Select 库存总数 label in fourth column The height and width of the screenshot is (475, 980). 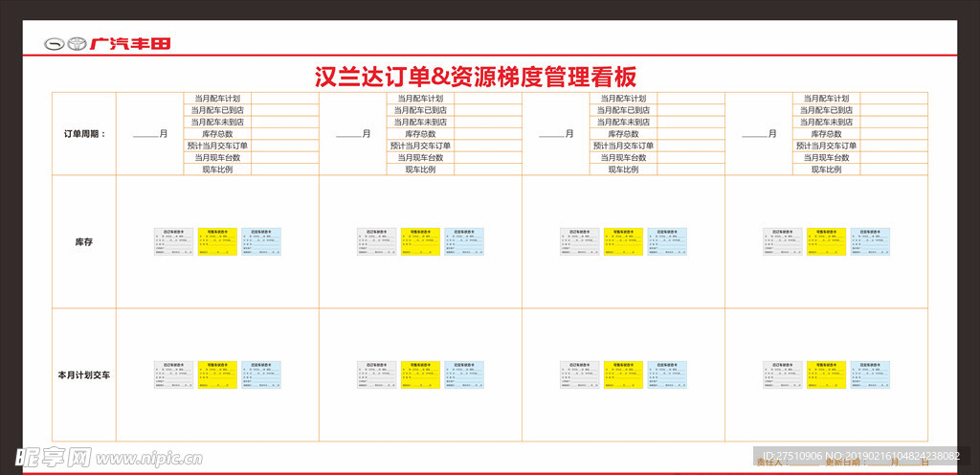coord(826,134)
